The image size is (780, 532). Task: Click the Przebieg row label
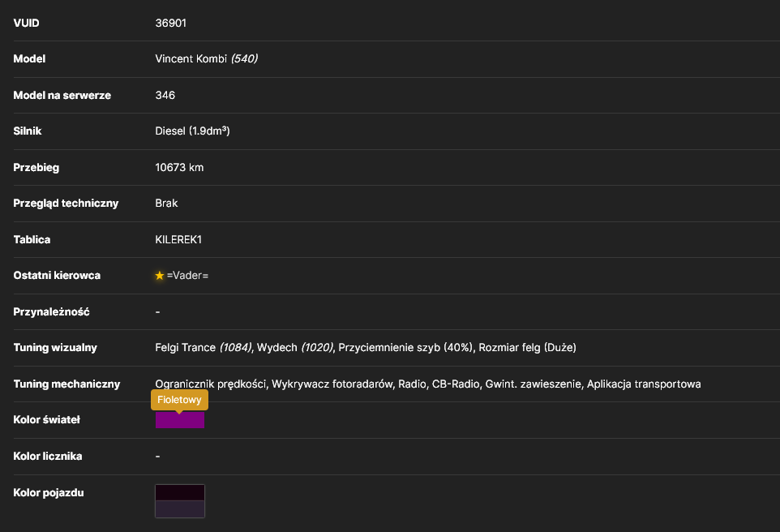coord(36,167)
